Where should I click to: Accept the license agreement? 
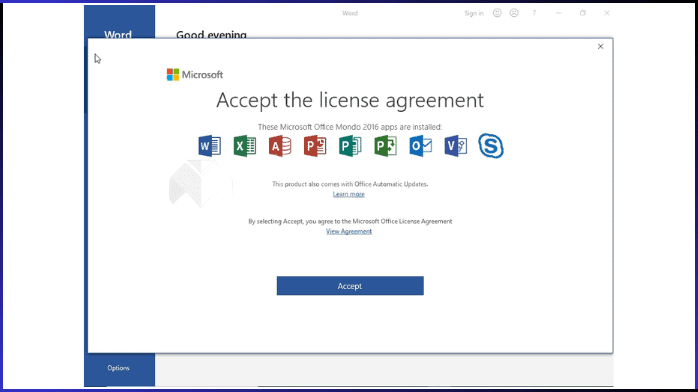(350, 286)
